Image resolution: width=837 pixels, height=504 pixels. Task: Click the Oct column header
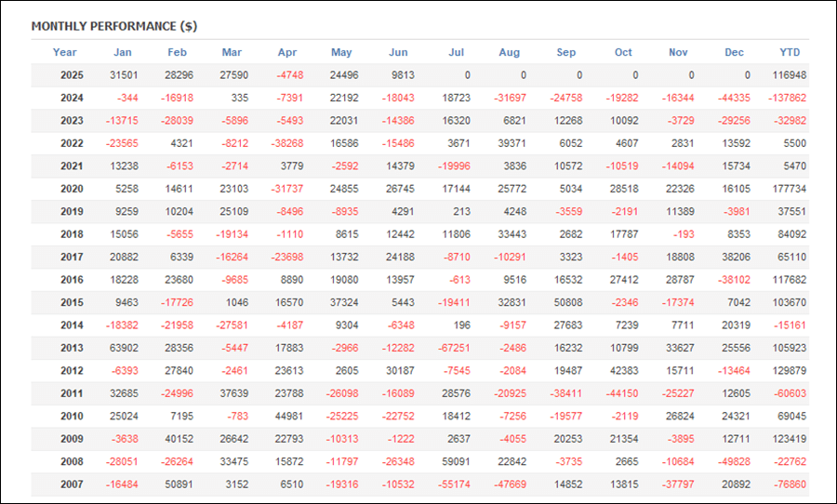pos(623,52)
